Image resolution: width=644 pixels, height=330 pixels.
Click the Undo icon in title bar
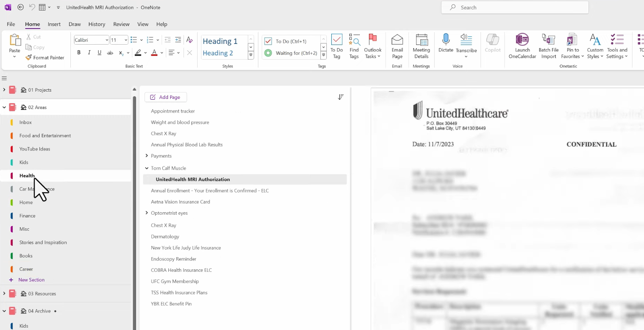pyautogui.click(x=32, y=7)
